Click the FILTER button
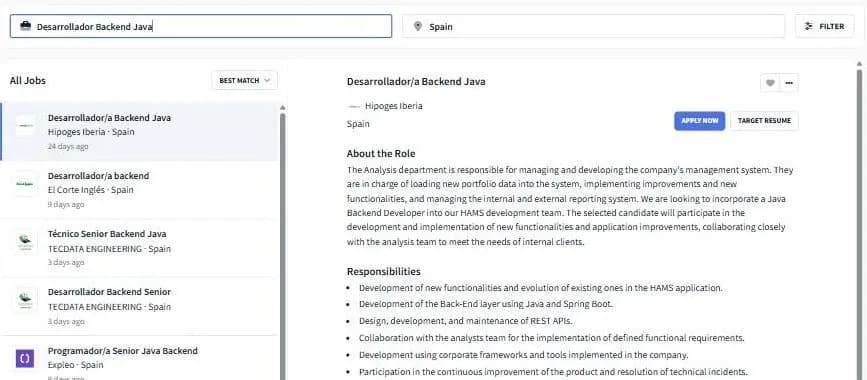 (x=824, y=26)
